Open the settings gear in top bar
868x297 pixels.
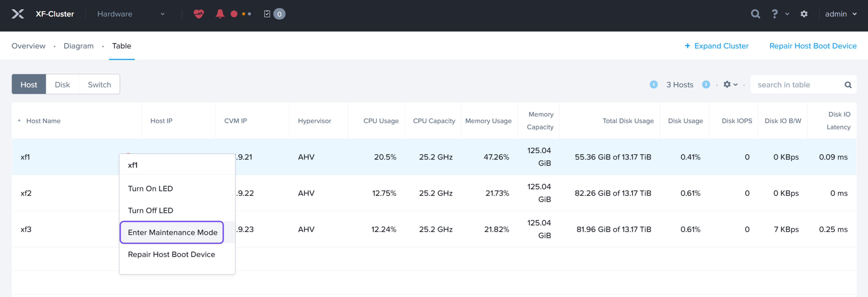804,14
